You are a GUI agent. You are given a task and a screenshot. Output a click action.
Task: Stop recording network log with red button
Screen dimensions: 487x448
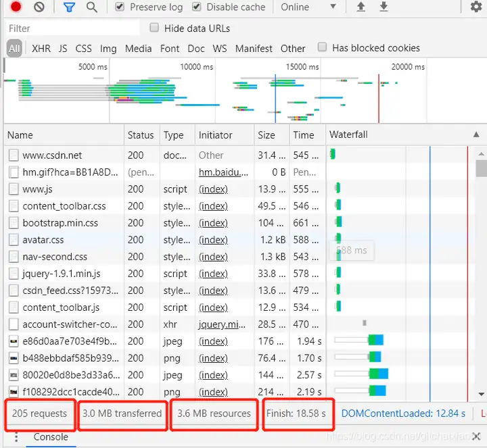tap(16, 6)
